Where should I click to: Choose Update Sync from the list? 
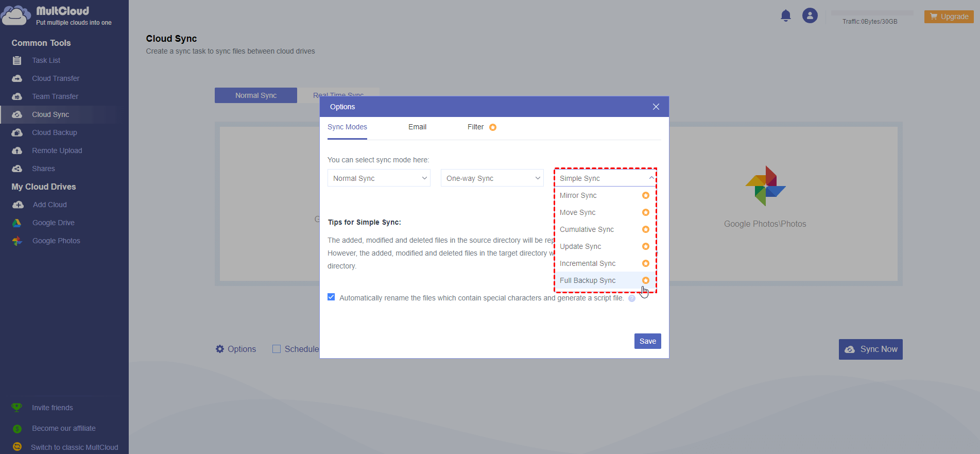pos(605,246)
